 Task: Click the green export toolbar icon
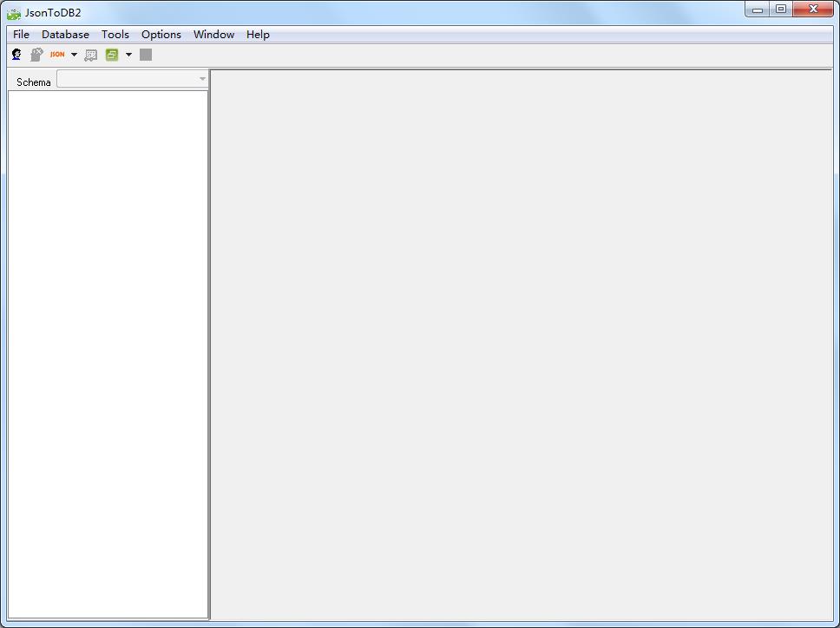click(x=111, y=54)
